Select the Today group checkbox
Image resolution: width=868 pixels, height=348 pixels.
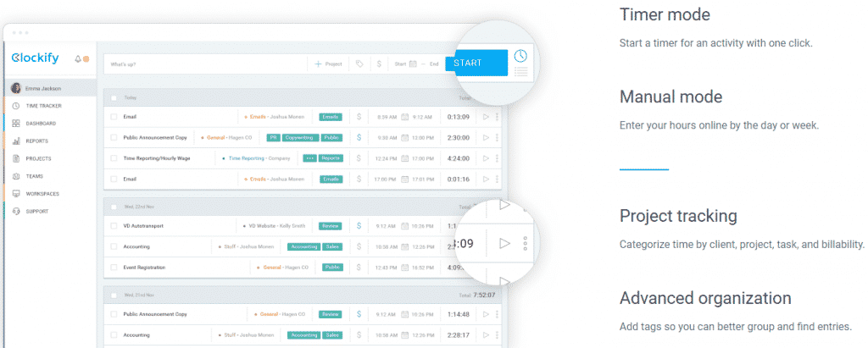coord(114,97)
